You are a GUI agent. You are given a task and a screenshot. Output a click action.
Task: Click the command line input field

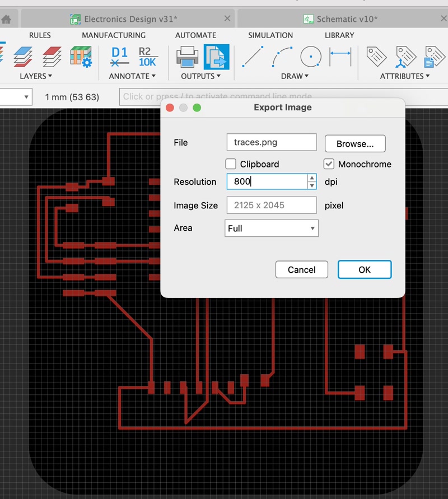pos(283,96)
